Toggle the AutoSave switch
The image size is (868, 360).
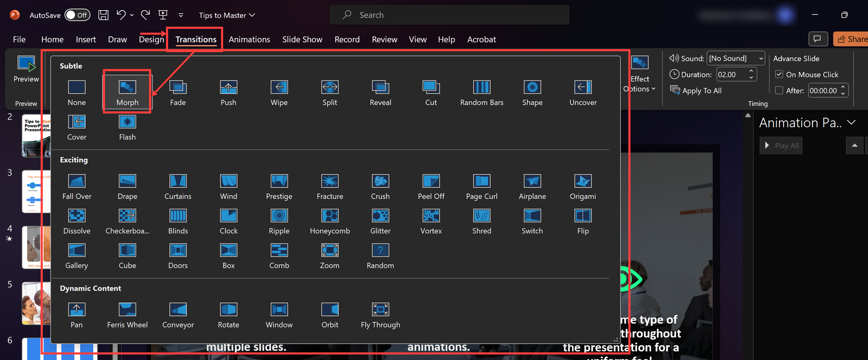[77, 15]
